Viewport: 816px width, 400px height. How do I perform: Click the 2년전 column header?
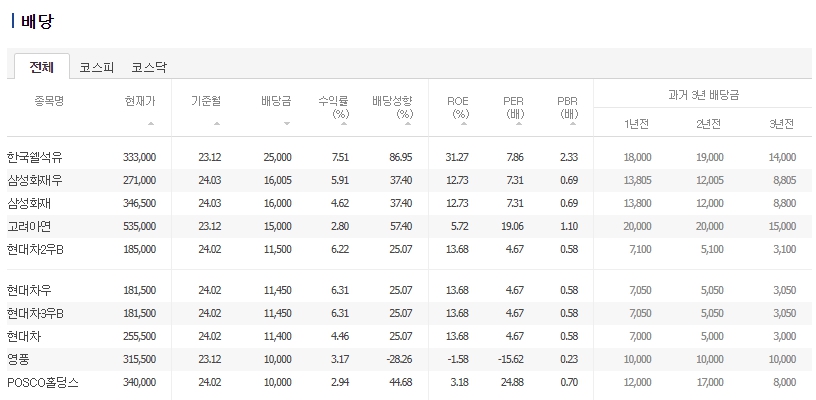[708, 124]
